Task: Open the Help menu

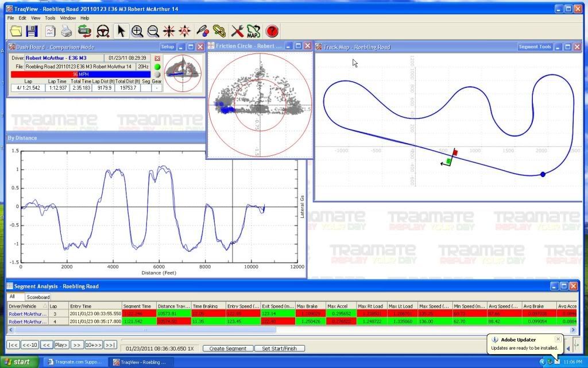Action: click(x=85, y=18)
